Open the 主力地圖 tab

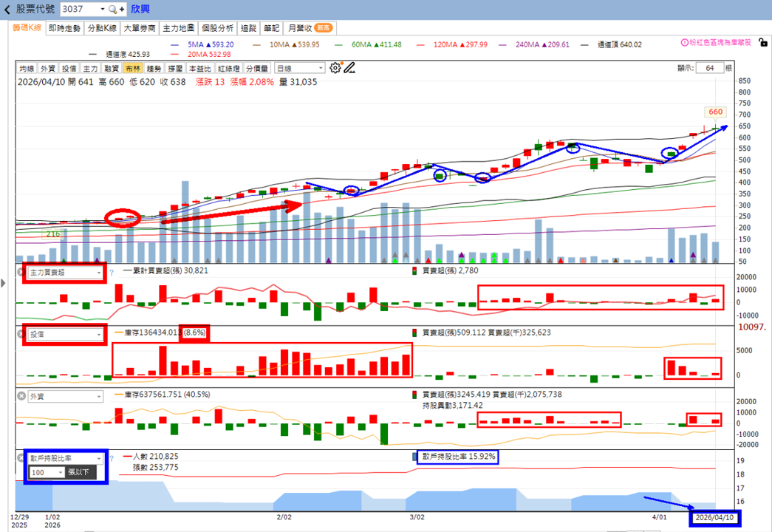[178, 29]
